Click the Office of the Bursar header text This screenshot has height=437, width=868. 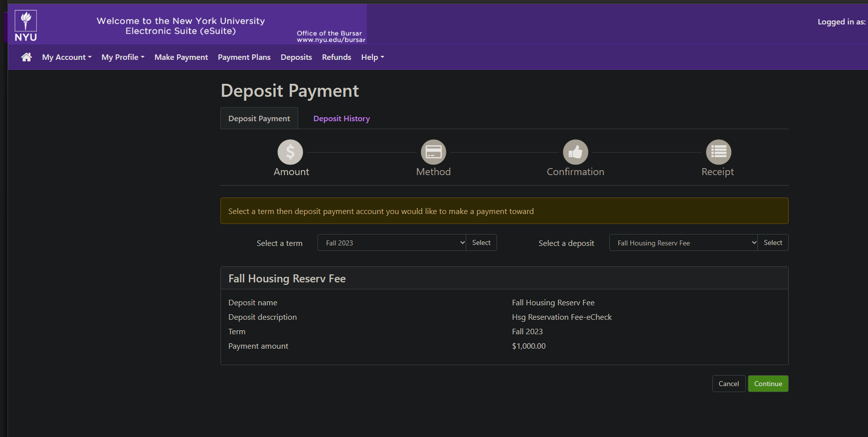[x=330, y=33]
